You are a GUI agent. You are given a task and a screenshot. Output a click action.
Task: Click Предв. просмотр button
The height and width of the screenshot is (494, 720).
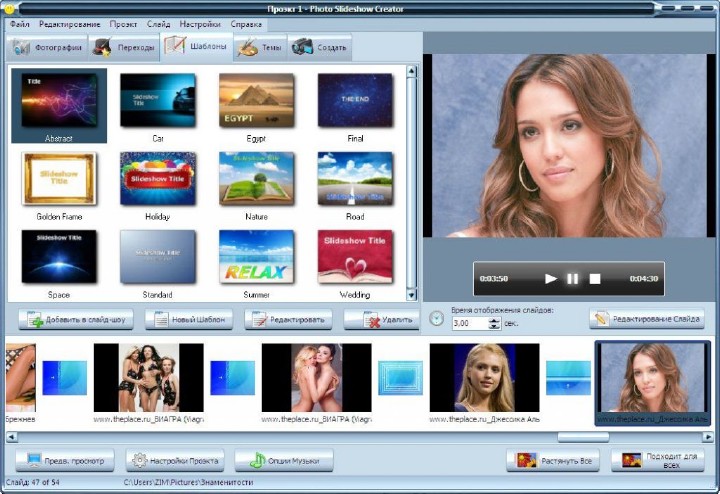[x=64, y=460]
